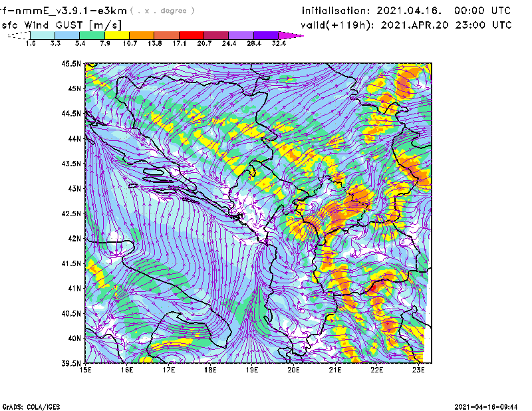Viewport: 532px width, 411px height.
Task: Click the legend value 17.1
Action: 180,43
